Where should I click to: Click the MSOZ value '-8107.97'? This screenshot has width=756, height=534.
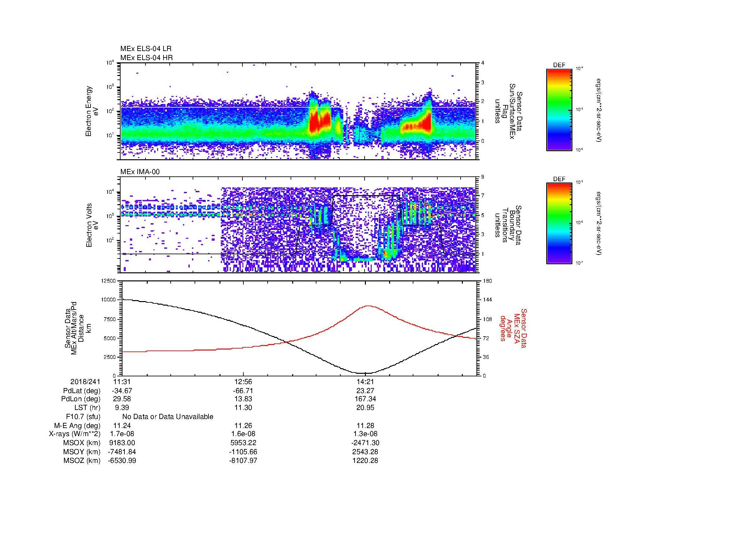243,461
